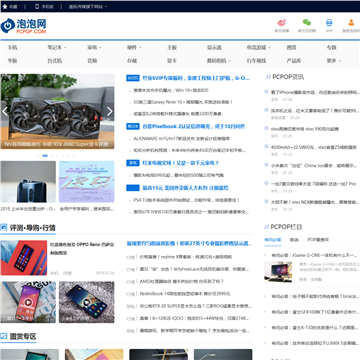Screen dimensions: 360x360
Task: Select the active carousel indicator dot
Action: click(x=45, y=155)
